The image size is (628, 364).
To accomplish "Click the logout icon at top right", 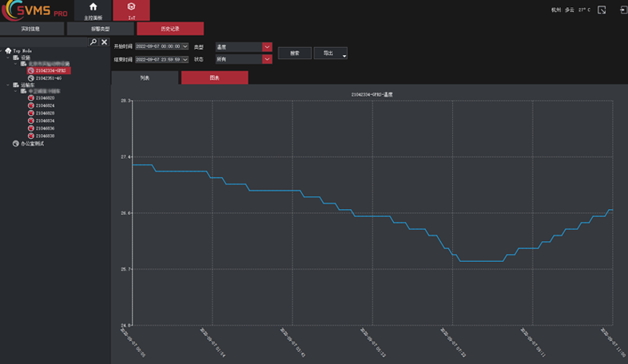I will [x=621, y=10].
